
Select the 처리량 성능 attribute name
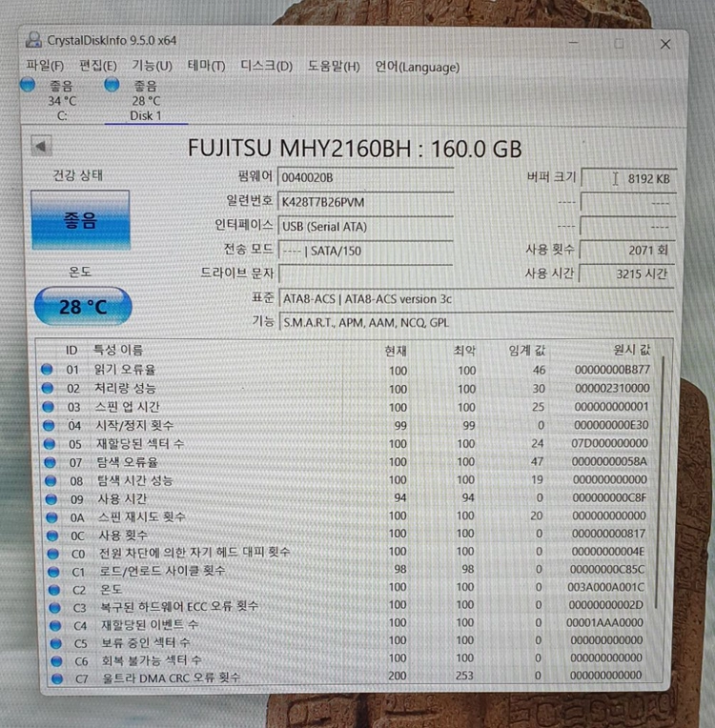point(125,388)
